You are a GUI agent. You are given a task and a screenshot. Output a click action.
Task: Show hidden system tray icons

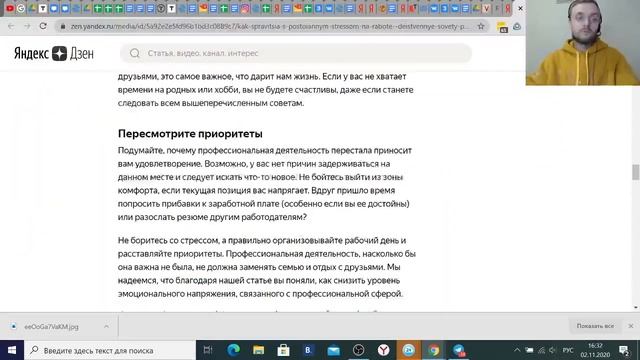coord(517,350)
